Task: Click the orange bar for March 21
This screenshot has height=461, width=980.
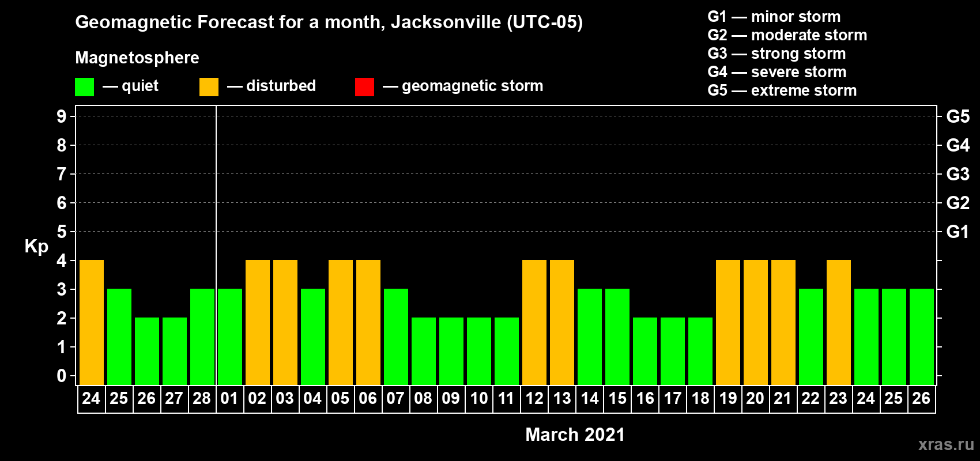Action: pos(783,323)
